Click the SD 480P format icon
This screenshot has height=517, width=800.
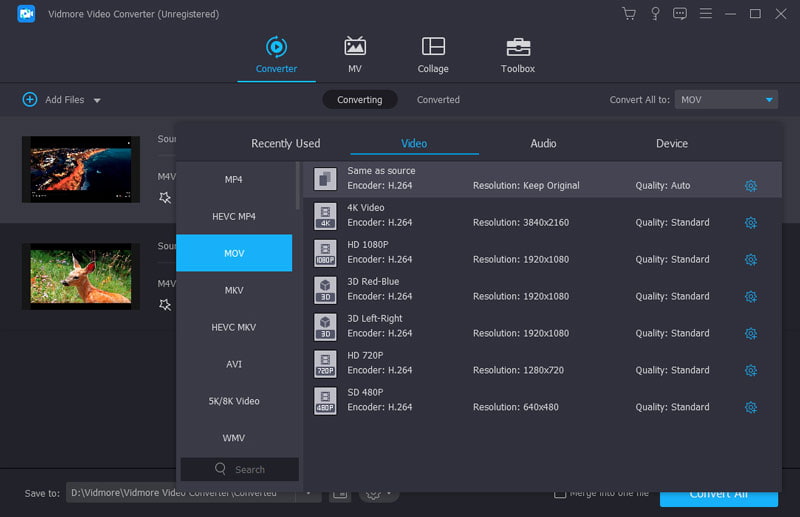pos(325,401)
